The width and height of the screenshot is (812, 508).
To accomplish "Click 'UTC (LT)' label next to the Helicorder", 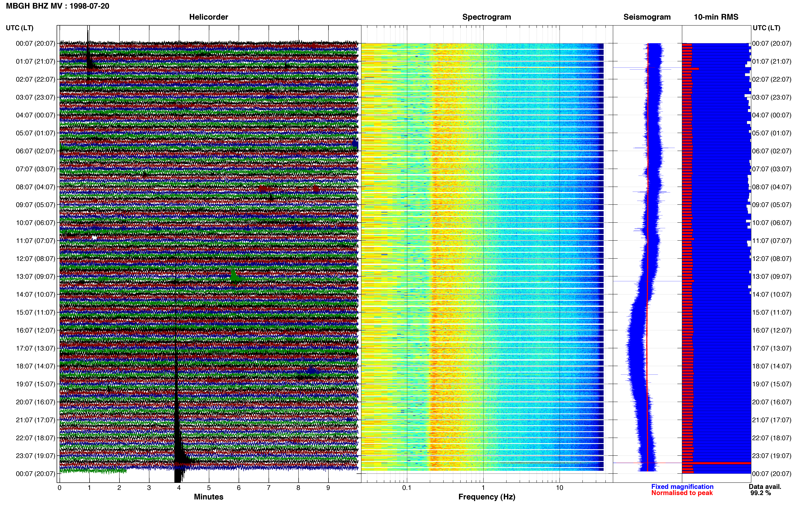I will pos(20,28).
